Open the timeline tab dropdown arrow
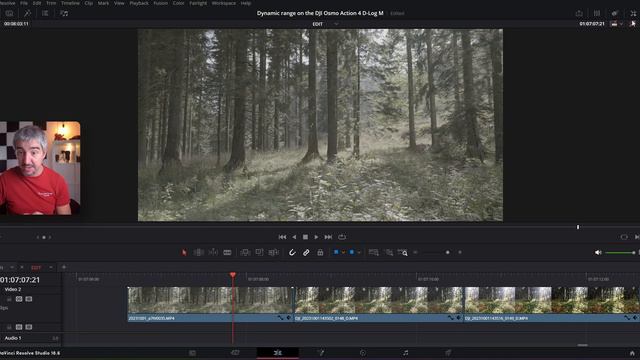 pos(51,267)
